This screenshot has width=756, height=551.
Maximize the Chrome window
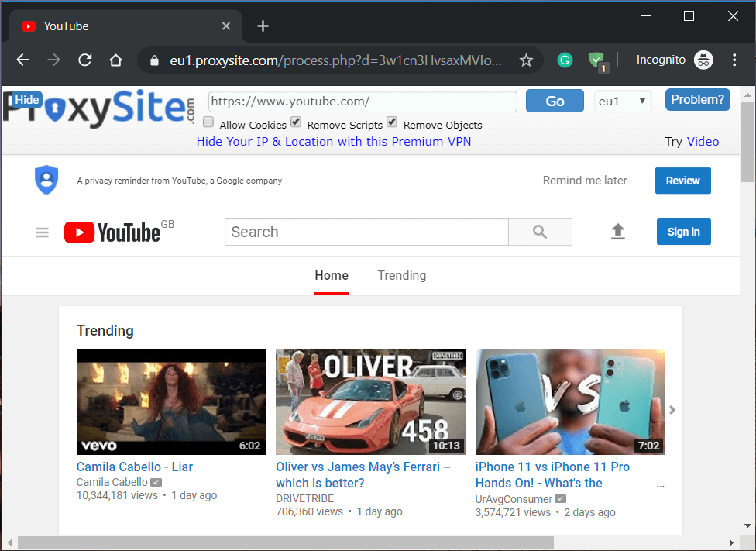(689, 16)
